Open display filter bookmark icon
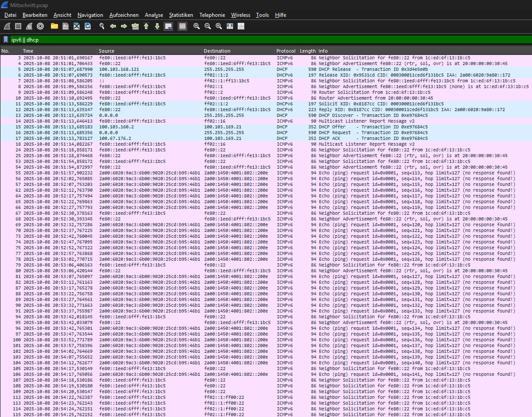The height and width of the screenshot is (417, 532). point(6,40)
